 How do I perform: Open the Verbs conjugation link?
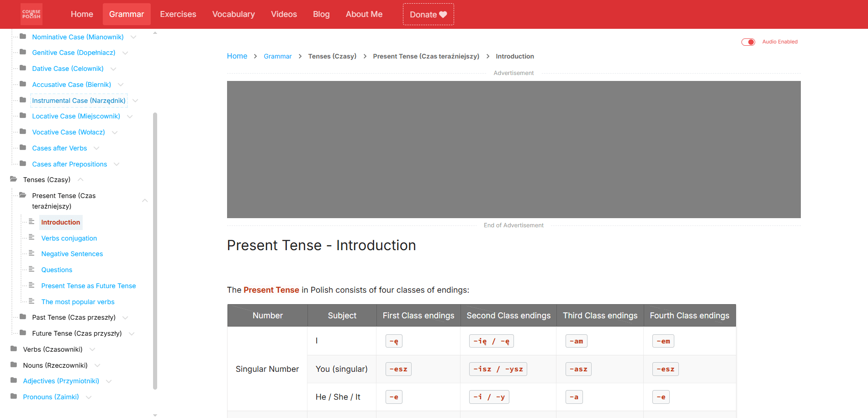pos(69,238)
